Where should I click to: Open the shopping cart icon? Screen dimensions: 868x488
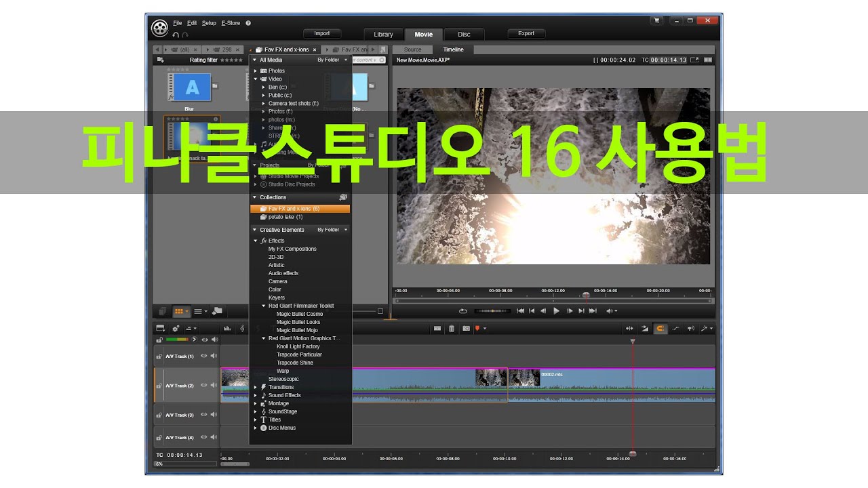(x=656, y=21)
